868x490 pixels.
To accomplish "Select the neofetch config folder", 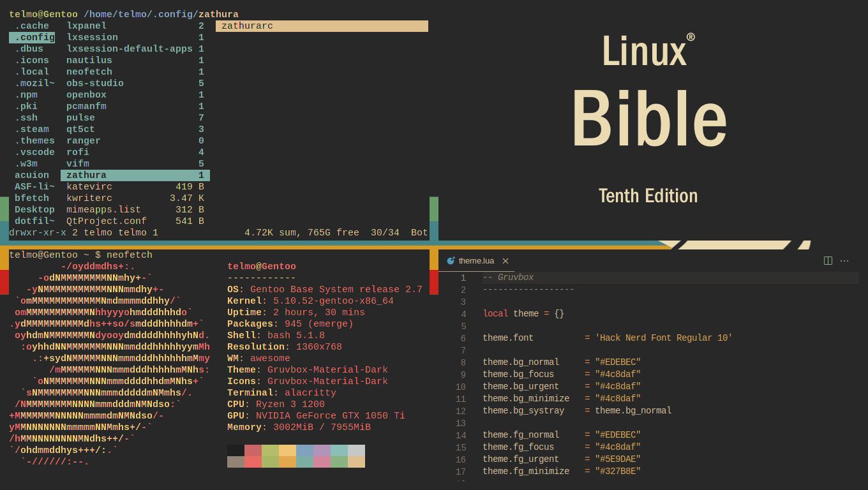I will (x=89, y=71).
